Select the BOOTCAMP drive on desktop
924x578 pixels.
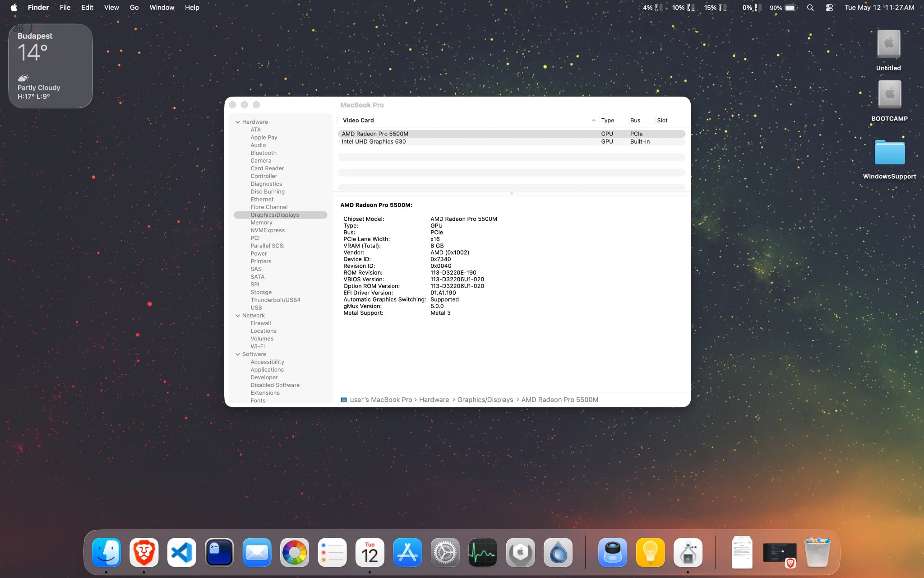coord(889,101)
